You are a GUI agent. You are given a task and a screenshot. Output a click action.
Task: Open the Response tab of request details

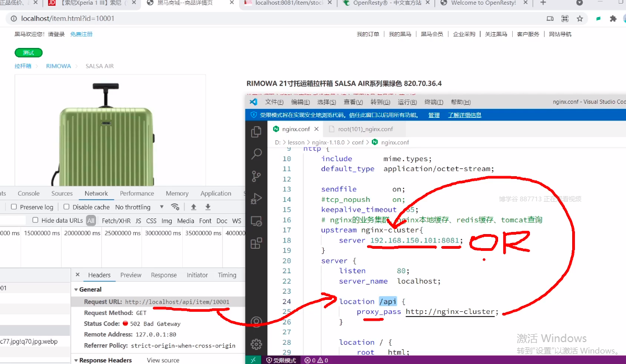pyautogui.click(x=164, y=275)
